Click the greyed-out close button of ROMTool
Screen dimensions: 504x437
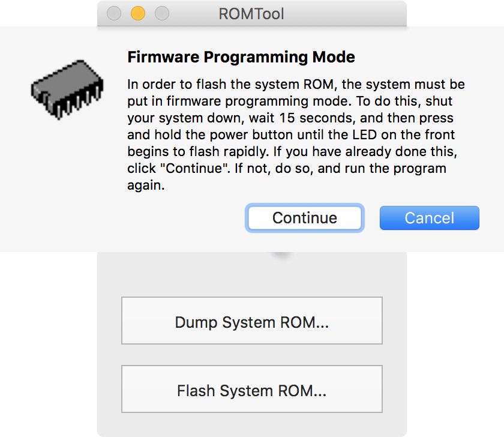pos(114,13)
